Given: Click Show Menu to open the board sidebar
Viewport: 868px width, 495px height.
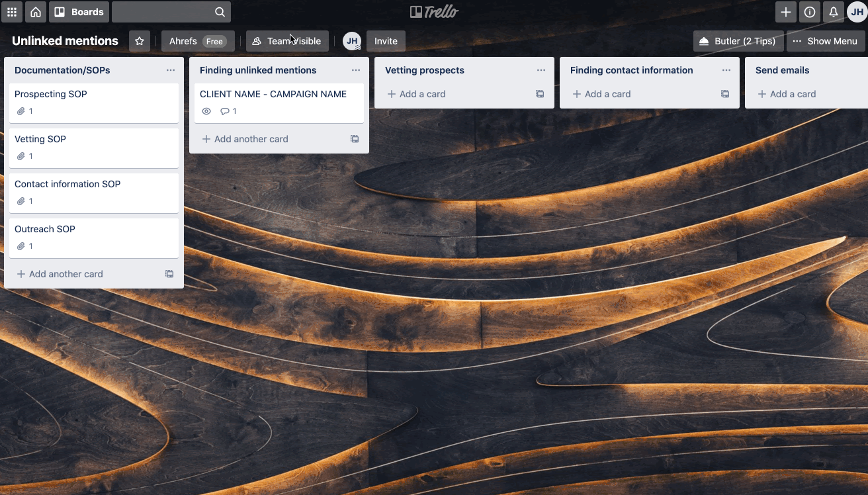Looking at the screenshot, I should [826, 40].
